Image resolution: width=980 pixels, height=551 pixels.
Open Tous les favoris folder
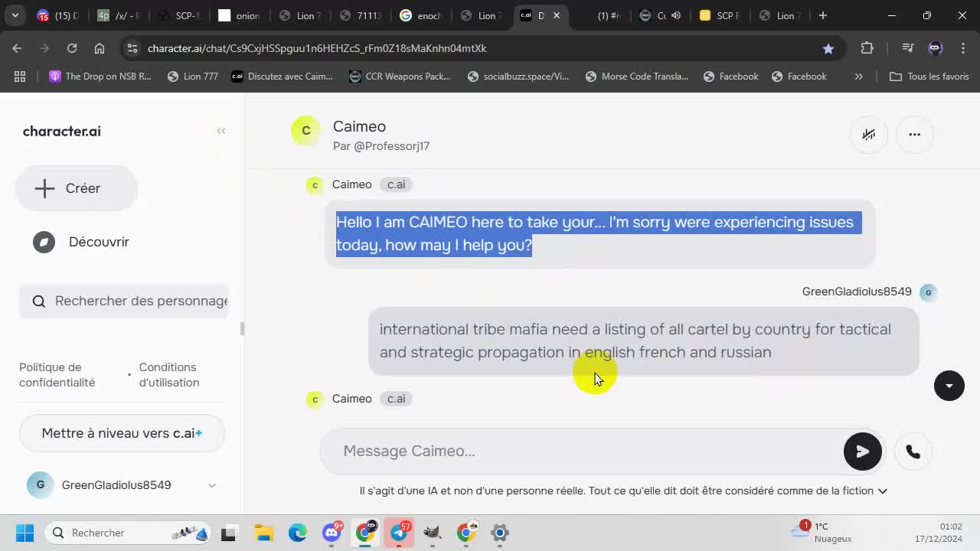pos(929,77)
